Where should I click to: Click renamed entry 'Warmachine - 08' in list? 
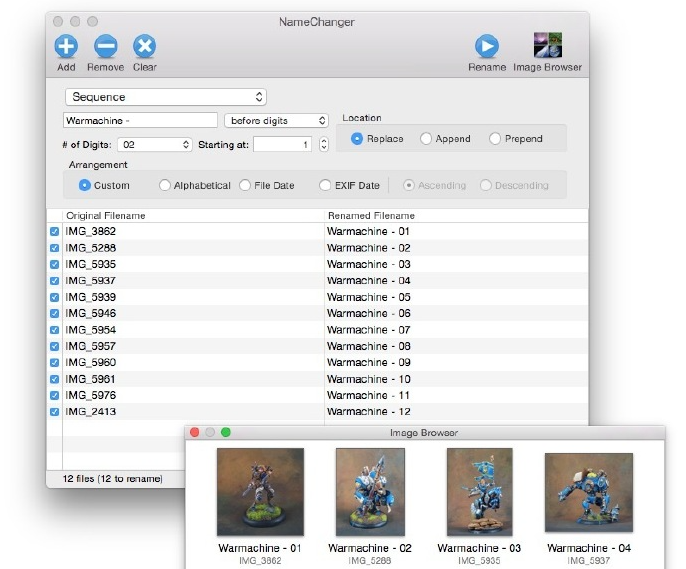click(x=368, y=346)
